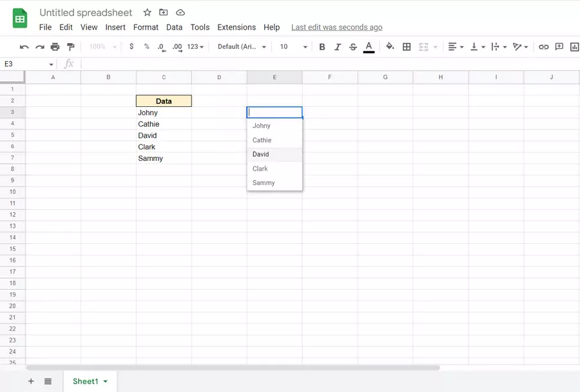The height and width of the screenshot is (392, 580).
Task: Click the insert link icon
Action: point(543,47)
